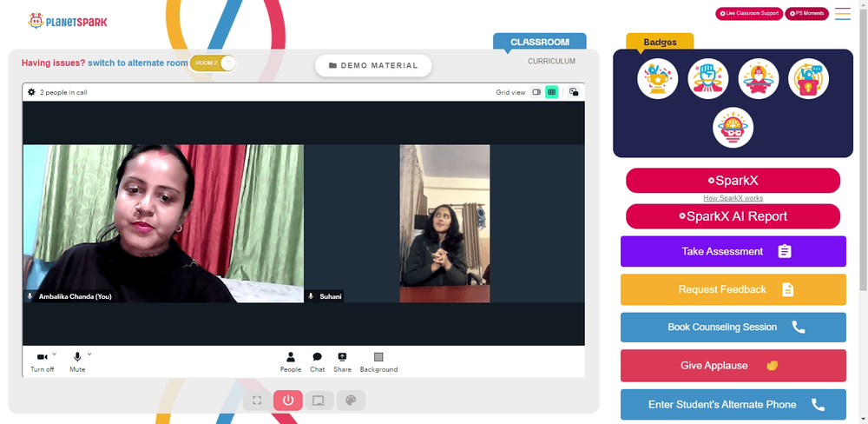Select the podium speaker badge
The image size is (868, 424).
(808, 79)
